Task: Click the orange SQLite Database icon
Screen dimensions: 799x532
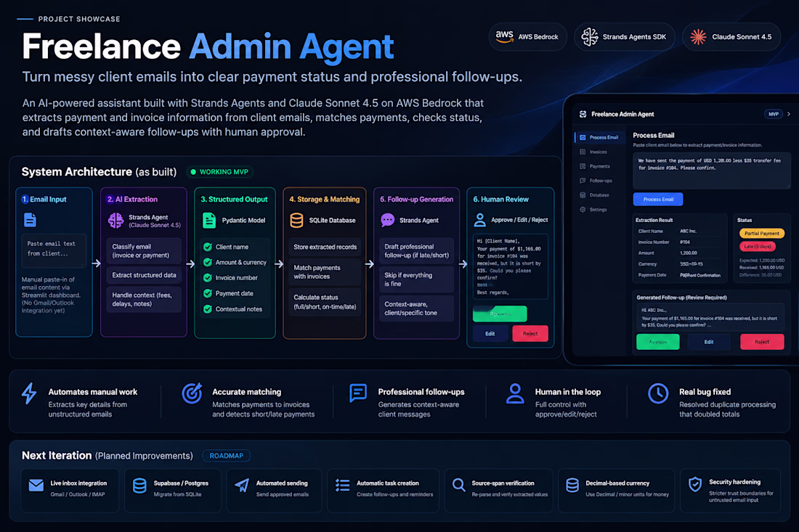Action: tap(296, 221)
